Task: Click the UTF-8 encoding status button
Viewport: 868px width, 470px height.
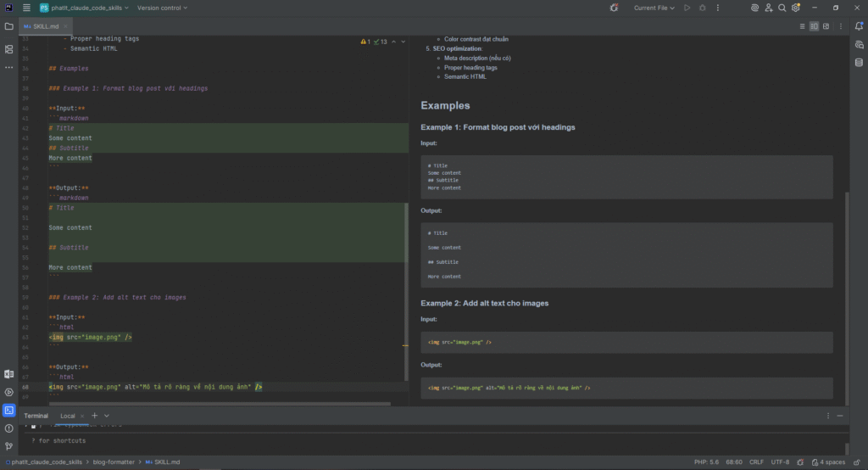Action: click(x=780, y=462)
